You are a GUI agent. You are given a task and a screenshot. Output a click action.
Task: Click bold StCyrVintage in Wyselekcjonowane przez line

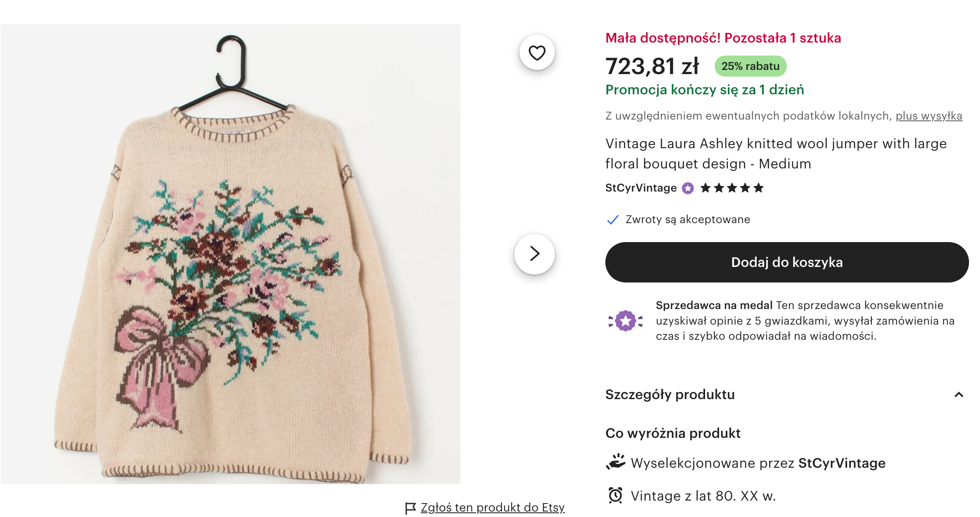point(842,463)
